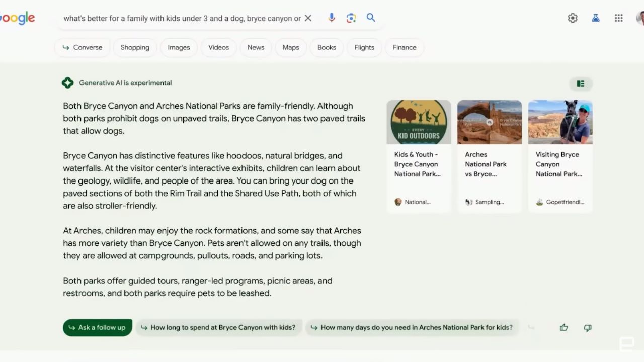Open the Kids & Youth Bryce Canyon card
Screen dimensions: 644x362
[419, 156]
